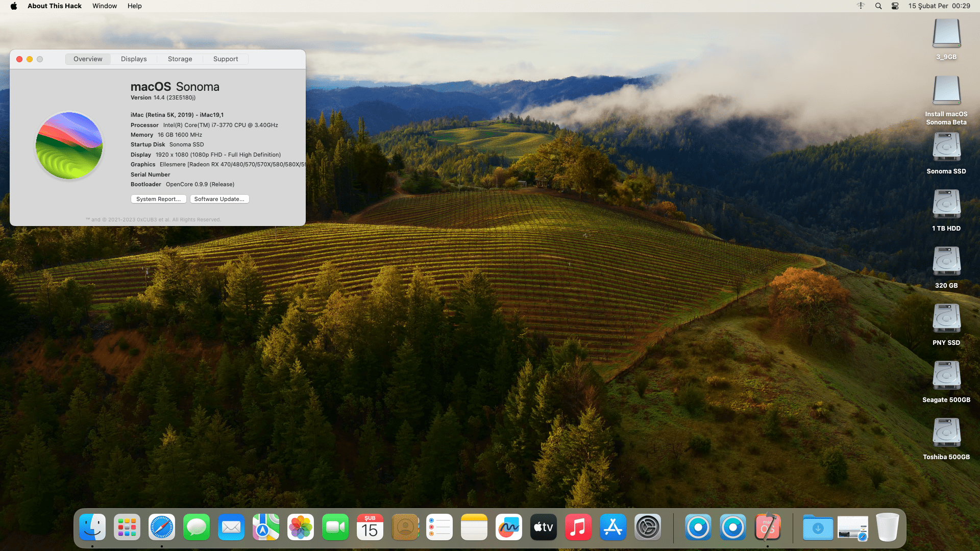Empty items via the Trash icon

pos(888,527)
